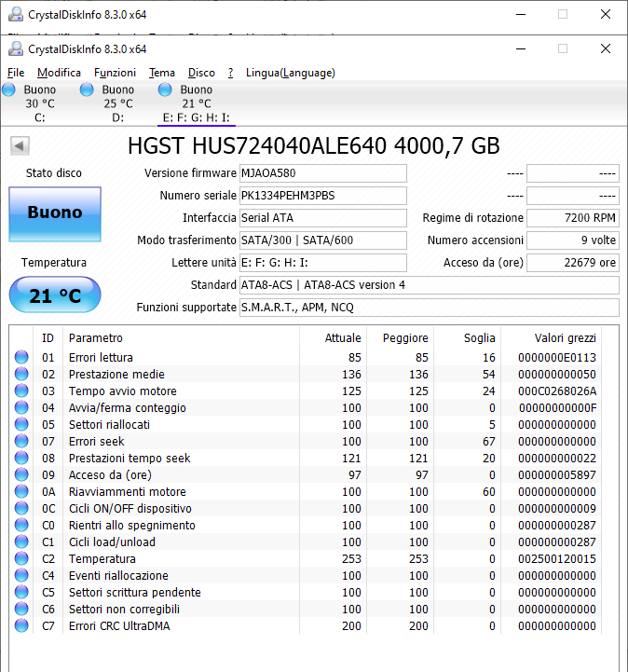Open the Tema menu
This screenshot has width=628, height=672.
click(x=162, y=73)
